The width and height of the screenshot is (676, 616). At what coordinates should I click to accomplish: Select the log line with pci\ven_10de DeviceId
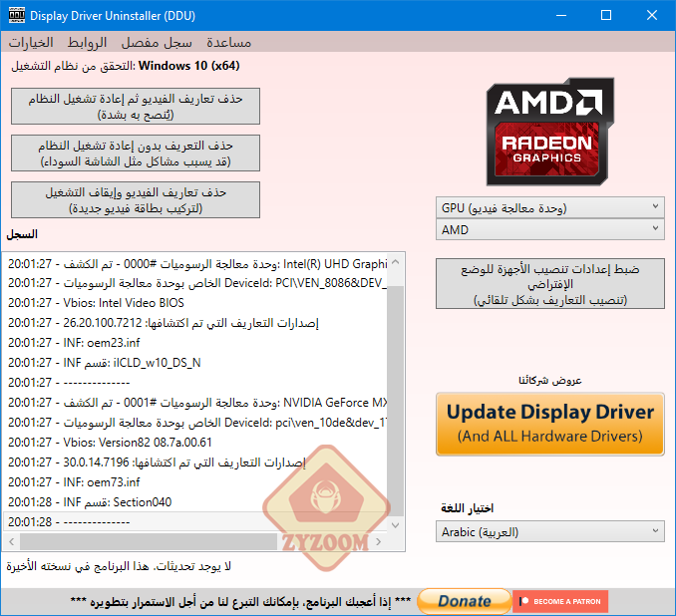pos(195,422)
